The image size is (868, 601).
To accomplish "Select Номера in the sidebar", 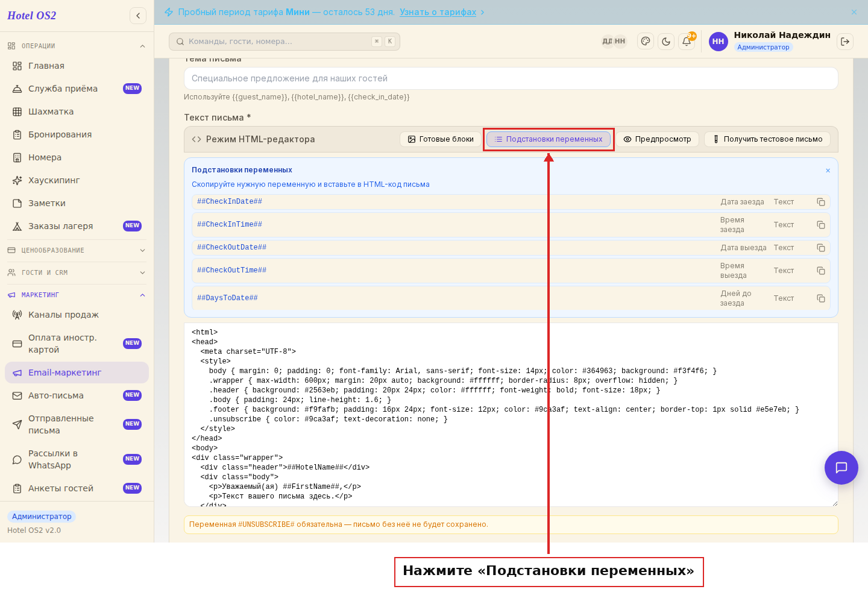I will point(77,157).
